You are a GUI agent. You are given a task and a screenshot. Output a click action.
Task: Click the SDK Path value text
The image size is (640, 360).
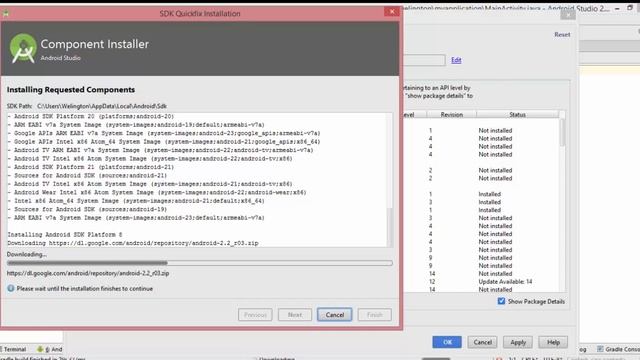tap(102, 106)
